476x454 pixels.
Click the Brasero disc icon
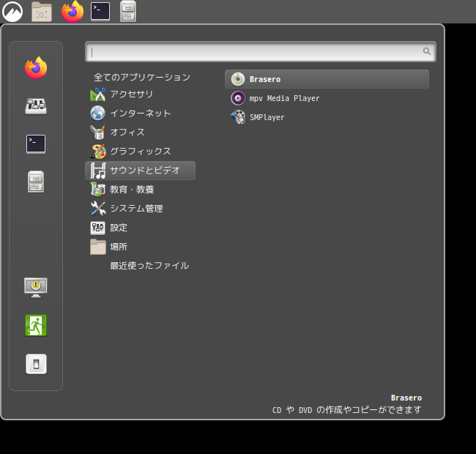pyautogui.click(x=238, y=79)
